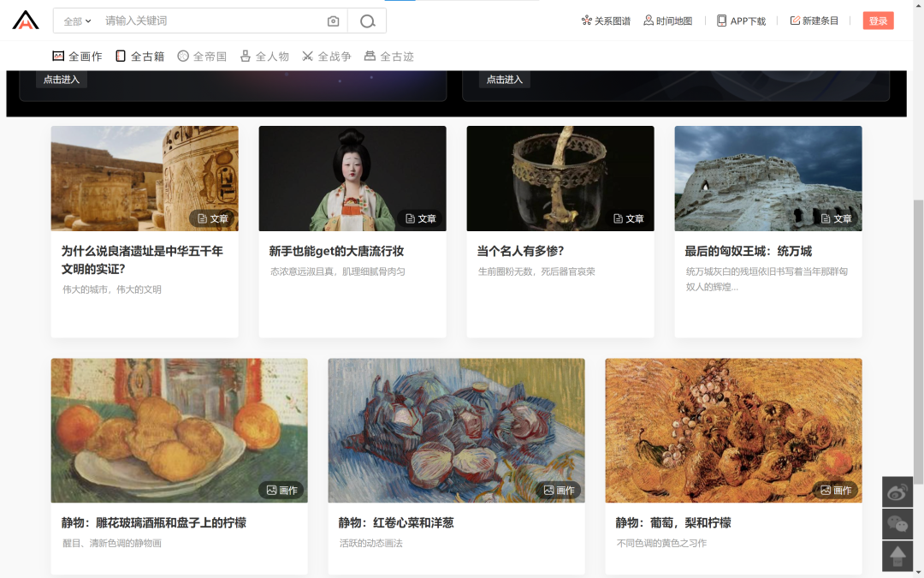The width and height of the screenshot is (924, 578).
Task: Open title 静物:红卷心菜和洋葱
Action: 396,522
